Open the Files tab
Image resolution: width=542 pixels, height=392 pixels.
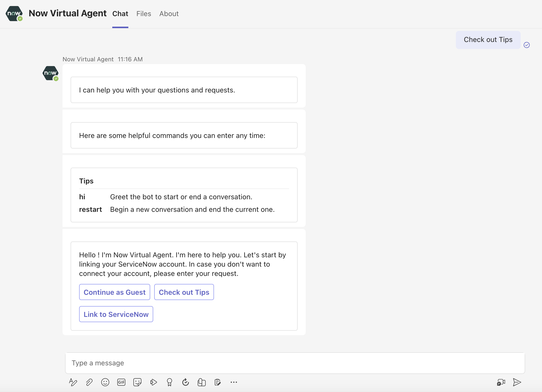144,14
